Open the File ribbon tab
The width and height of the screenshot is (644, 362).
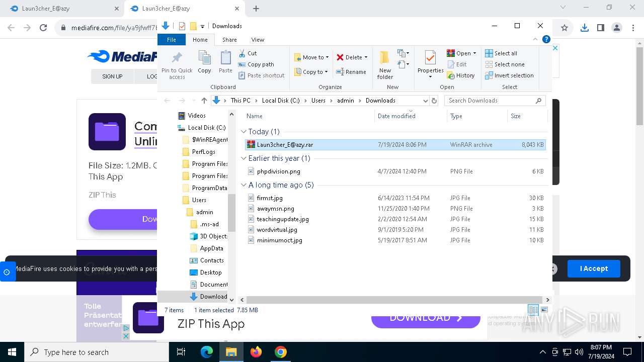click(172, 40)
